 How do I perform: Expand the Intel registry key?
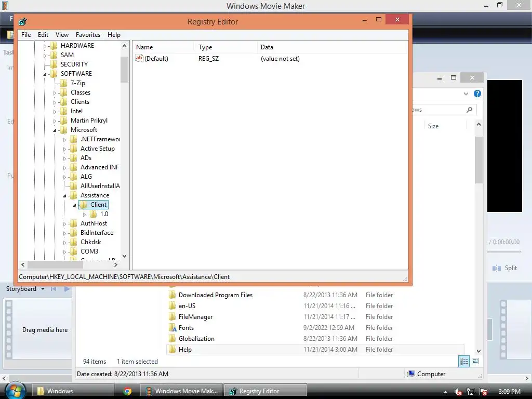pyautogui.click(x=55, y=111)
